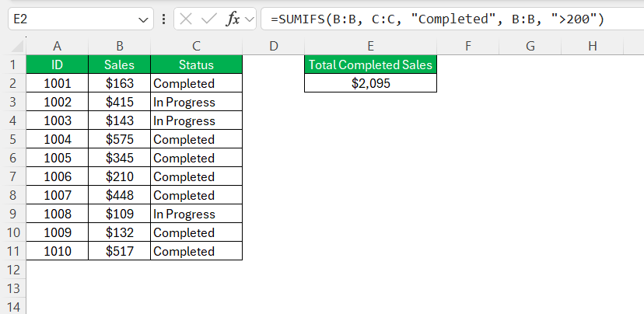Click the Cancel X icon in formula bar
The image size is (644, 314).
tap(186, 19)
